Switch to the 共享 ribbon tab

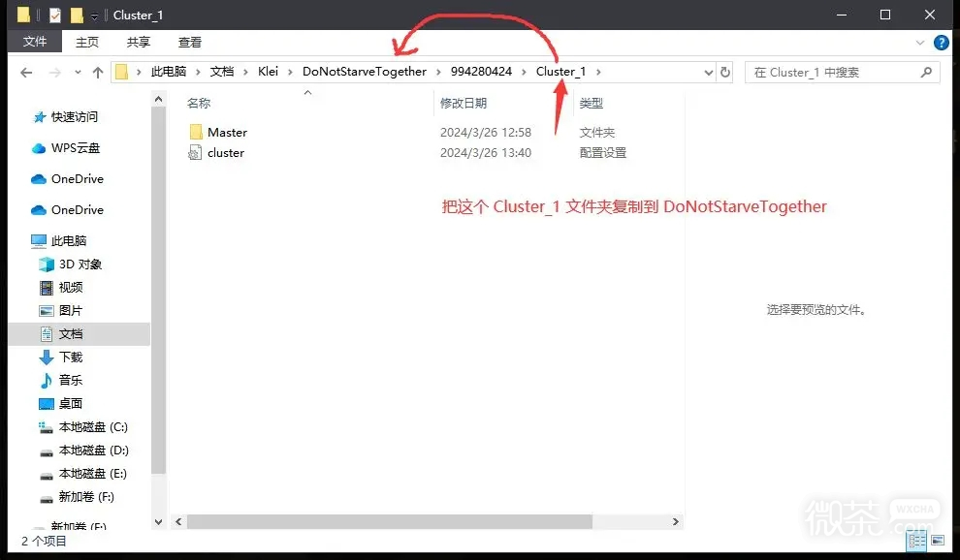(139, 43)
